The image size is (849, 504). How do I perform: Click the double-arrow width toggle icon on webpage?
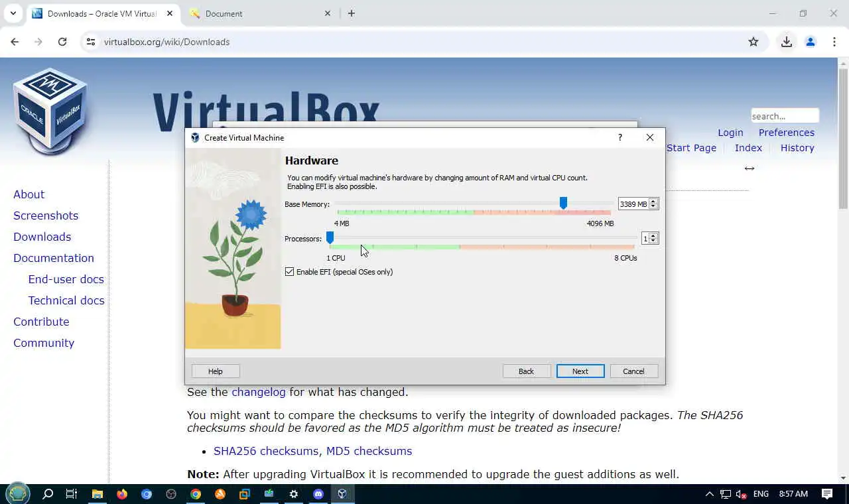click(x=750, y=168)
